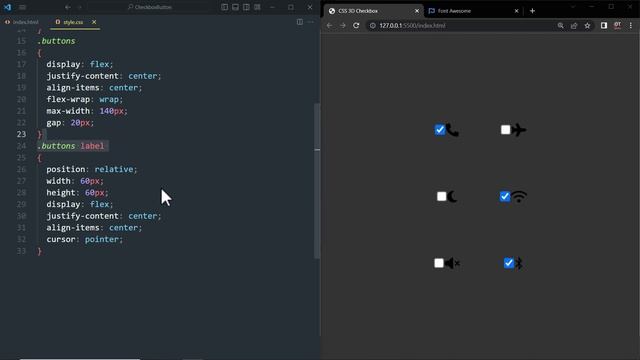Click the airplane icon on the page
Screen dimensions: 640x360
pyautogui.click(x=519, y=130)
